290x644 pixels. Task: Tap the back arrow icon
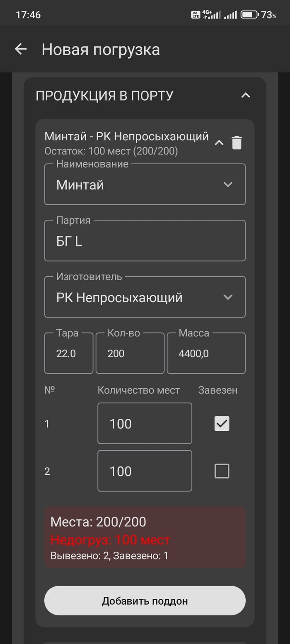[21, 49]
